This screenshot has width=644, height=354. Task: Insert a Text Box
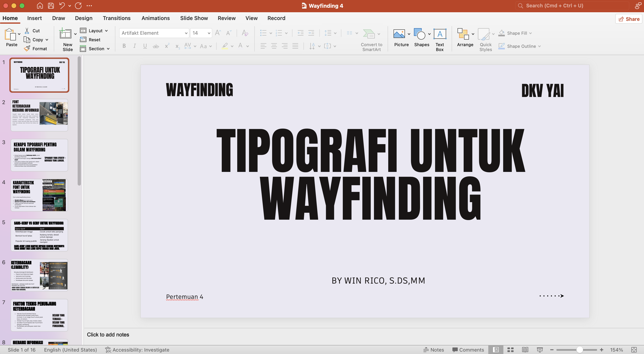(x=440, y=34)
